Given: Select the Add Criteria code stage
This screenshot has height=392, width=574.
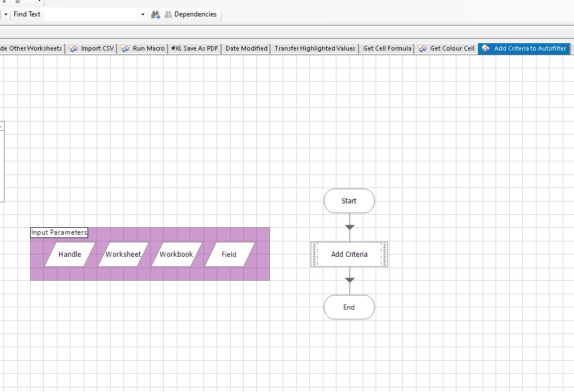Looking at the screenshot, I should tap(350, 255).
